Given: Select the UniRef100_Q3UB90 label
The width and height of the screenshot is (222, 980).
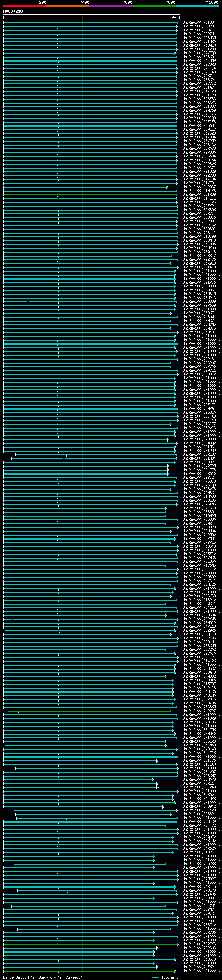Looking at the screenshot, I should (199, 286).
